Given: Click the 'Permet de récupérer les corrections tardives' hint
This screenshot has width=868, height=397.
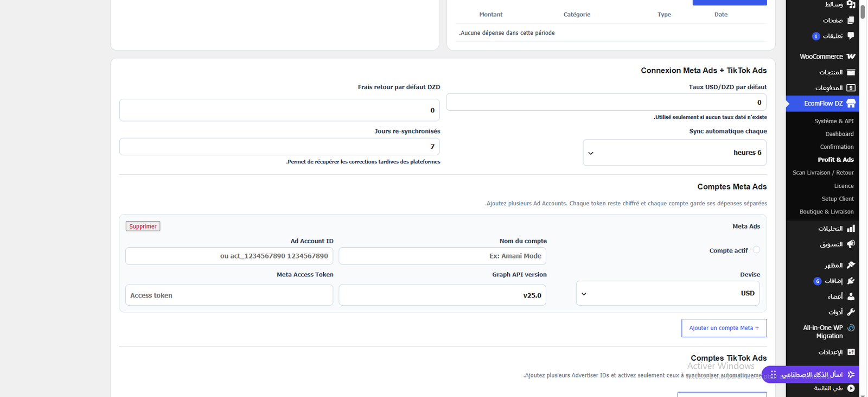Looking at the screenshot, I should (x=363, y=162).
